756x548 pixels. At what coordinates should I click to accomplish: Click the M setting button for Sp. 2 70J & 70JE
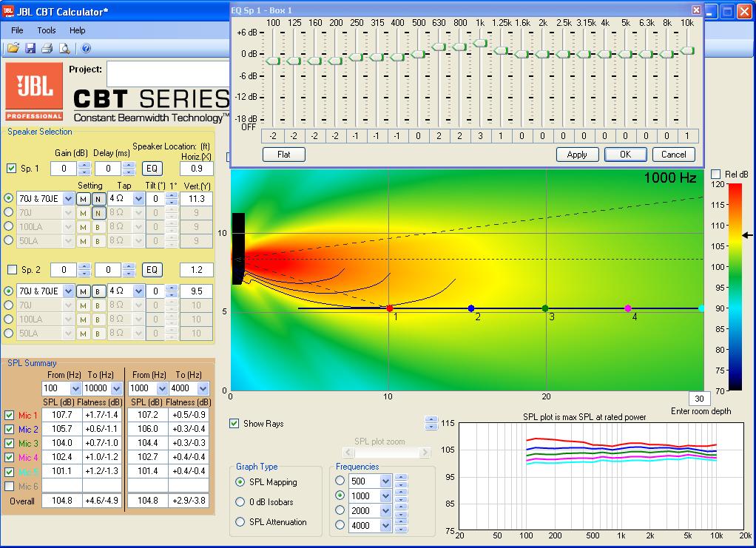(84, 291)
